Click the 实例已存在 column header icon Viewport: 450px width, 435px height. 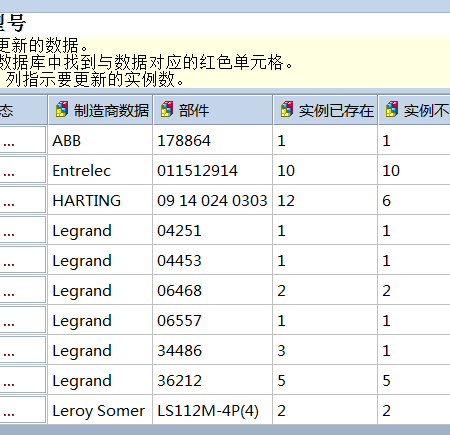point(287,109)
